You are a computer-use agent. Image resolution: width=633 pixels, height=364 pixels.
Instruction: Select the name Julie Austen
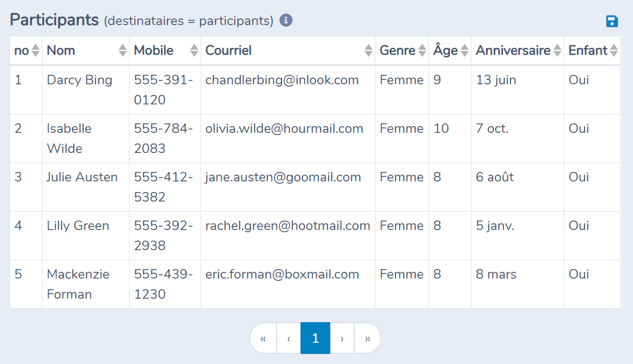click(82, 177)
